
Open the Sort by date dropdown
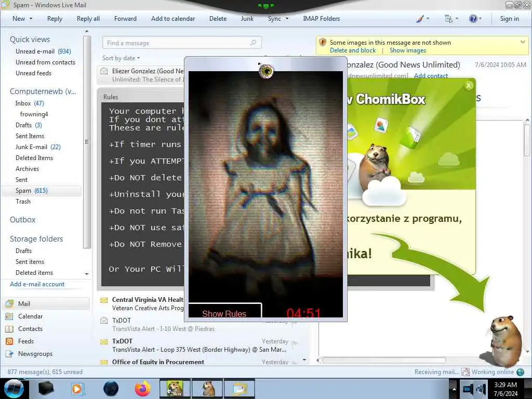pyautogui.click(x=121, y=58)
